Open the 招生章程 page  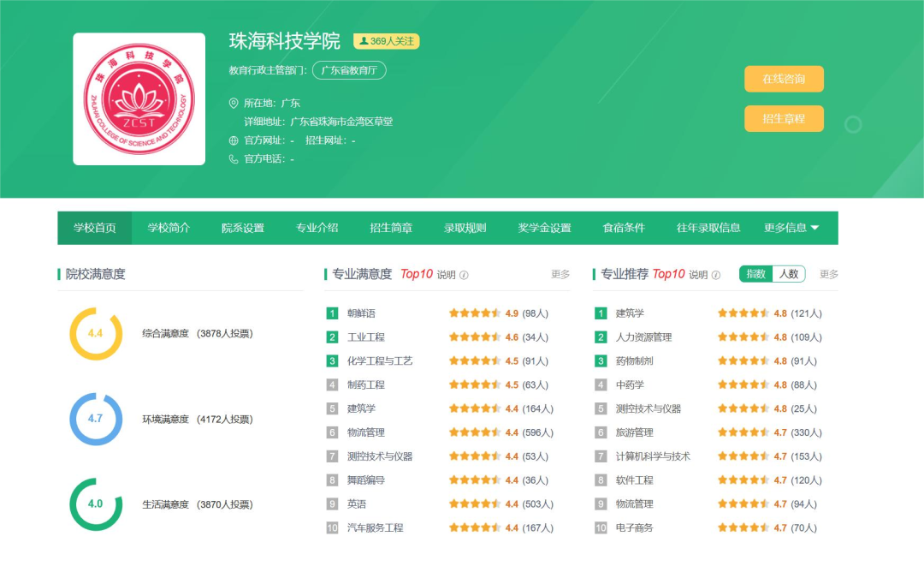tap(783, 119)
